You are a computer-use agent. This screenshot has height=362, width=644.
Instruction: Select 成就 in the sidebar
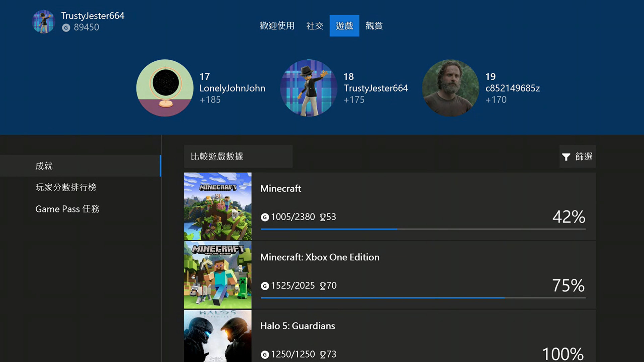[80, 166]
